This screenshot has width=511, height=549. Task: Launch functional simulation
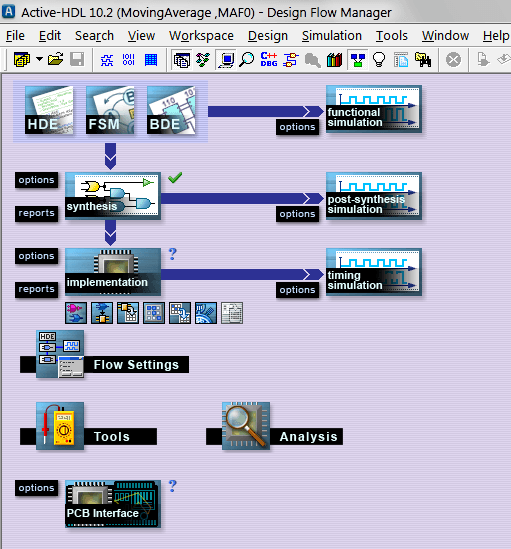point(374,109)
